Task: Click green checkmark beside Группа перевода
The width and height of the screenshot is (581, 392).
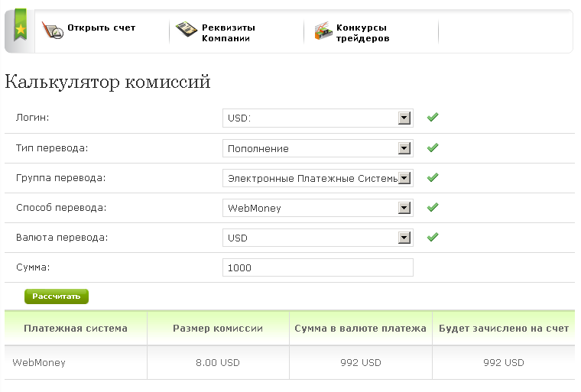Action: [x=433, y=177]
